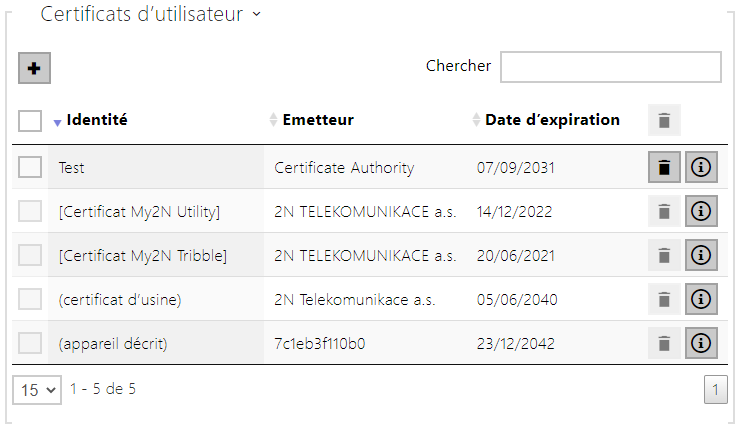Click the plus icon to add certificate
This screenshot has width=745, height=435.
coord(34,68)
